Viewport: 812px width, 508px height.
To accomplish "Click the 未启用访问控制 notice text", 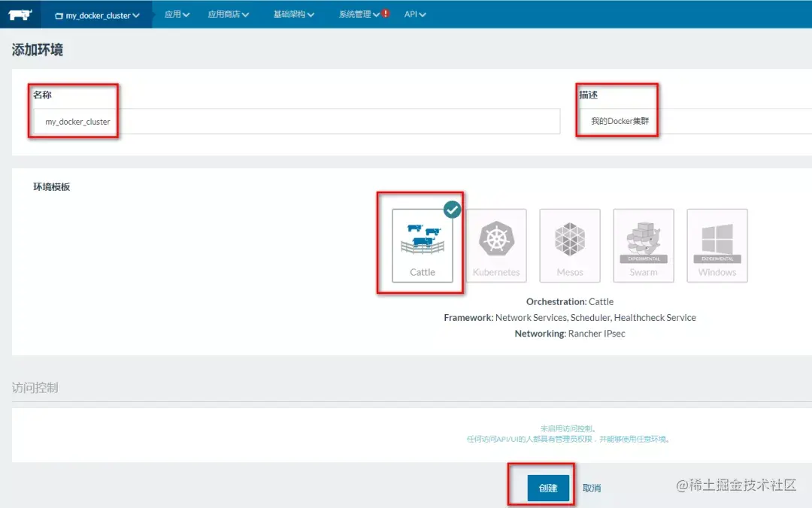I will 568,428.
